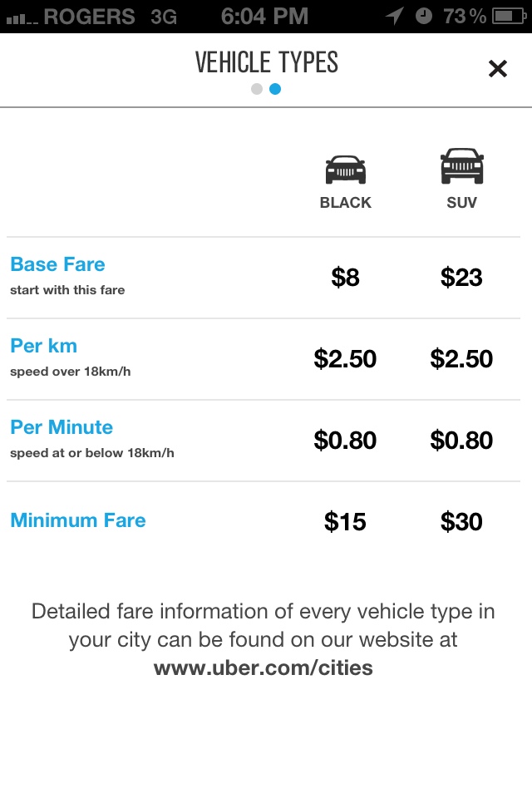This screenshot has height=798, width=532.
Task: Close the Vehicle Types panel
Action: pos(497,68)
